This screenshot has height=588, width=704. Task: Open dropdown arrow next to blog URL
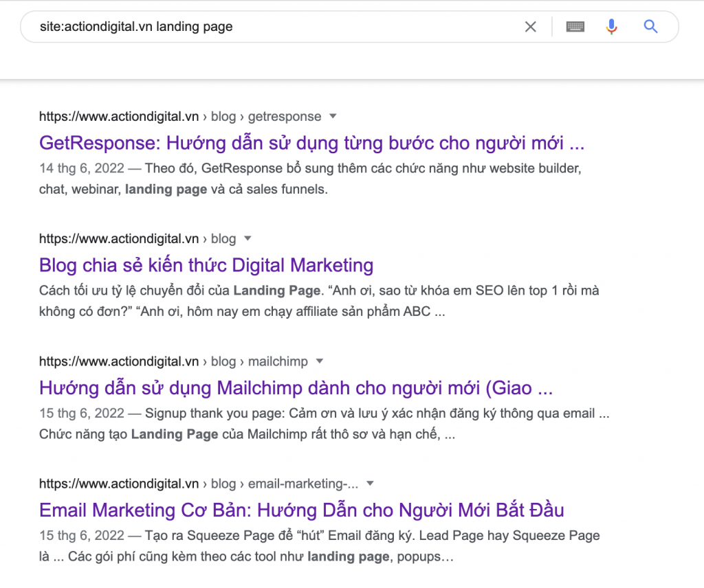(247, 238)
